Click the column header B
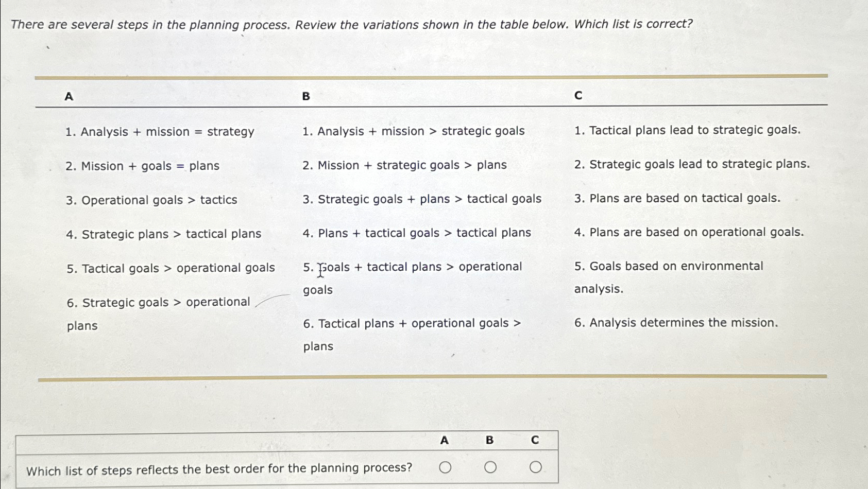The image size is (868, 489). [306, 96]
